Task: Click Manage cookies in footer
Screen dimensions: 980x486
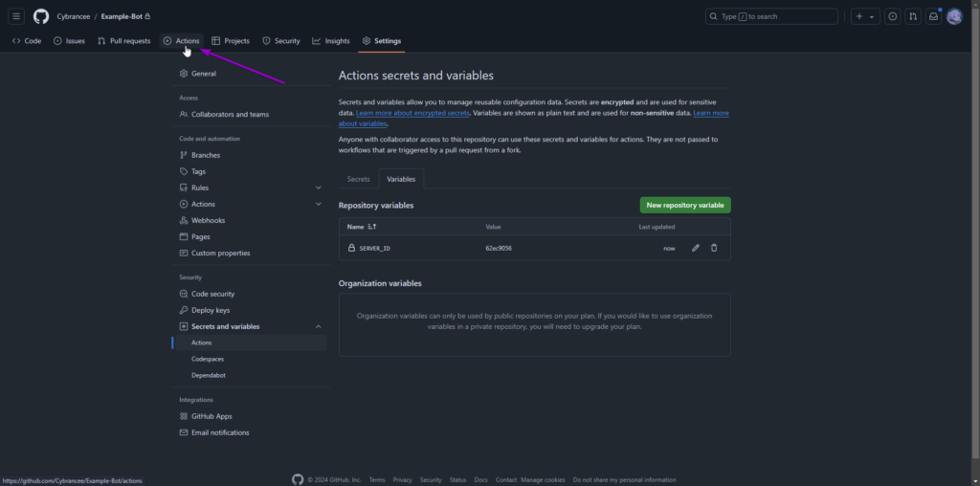Action: pyautogui.click(x=543, y=479)
